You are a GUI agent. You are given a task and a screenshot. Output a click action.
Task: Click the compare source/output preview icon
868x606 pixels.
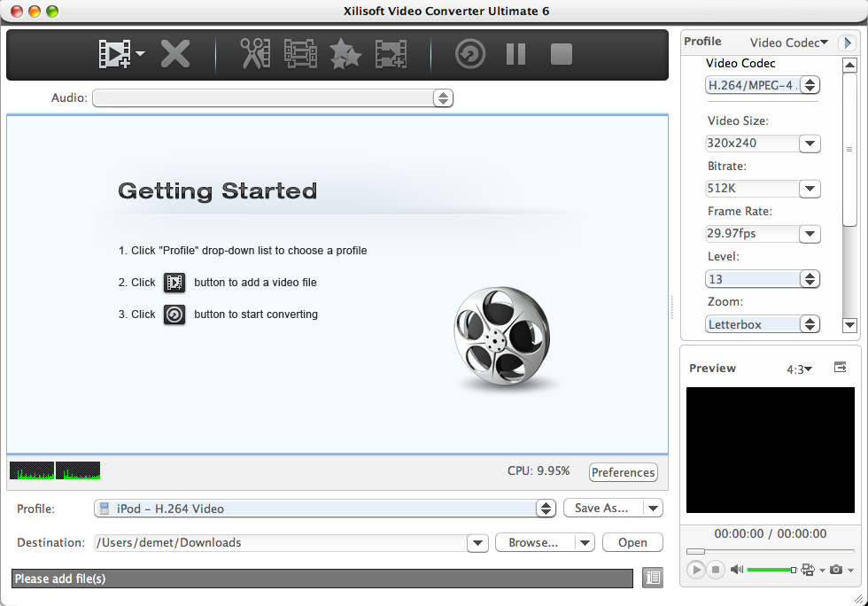(808, 570)
